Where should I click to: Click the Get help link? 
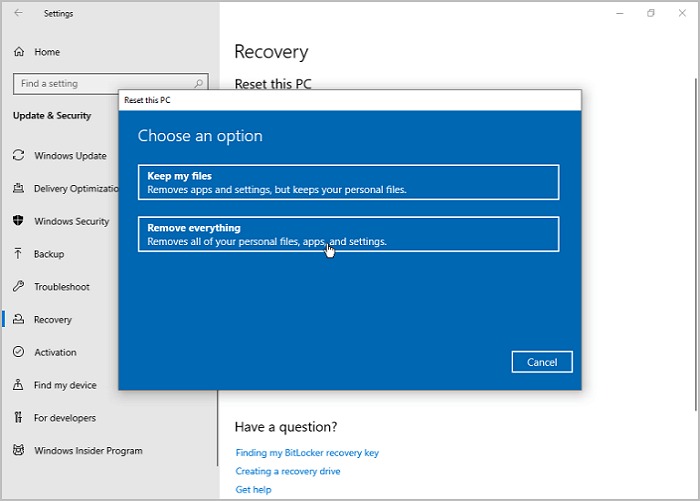pos(251,489)
